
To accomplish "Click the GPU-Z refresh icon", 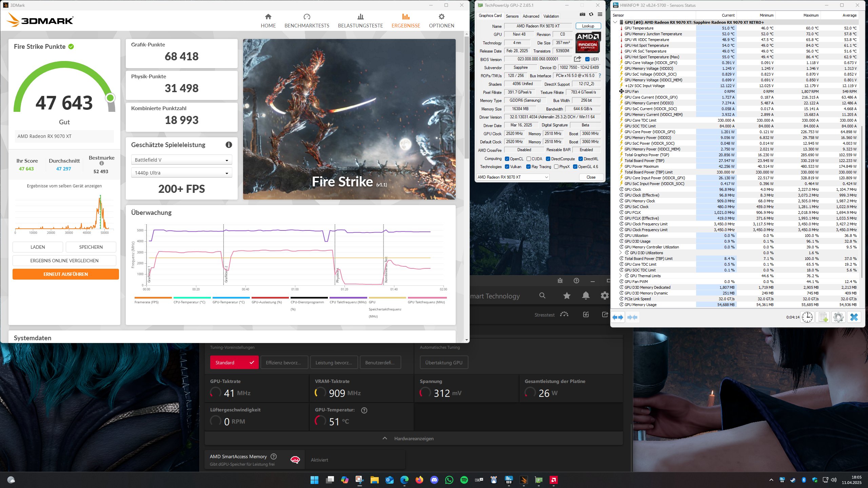I will tap(591, 15).
